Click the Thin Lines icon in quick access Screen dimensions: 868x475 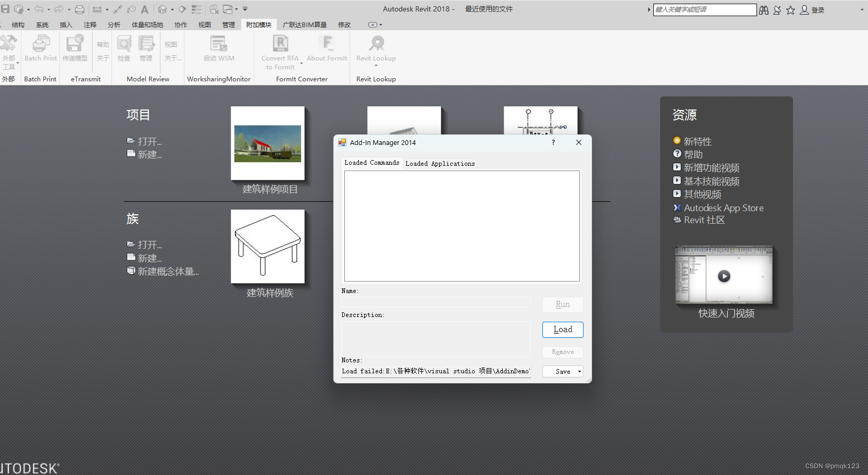click(196, 9)
